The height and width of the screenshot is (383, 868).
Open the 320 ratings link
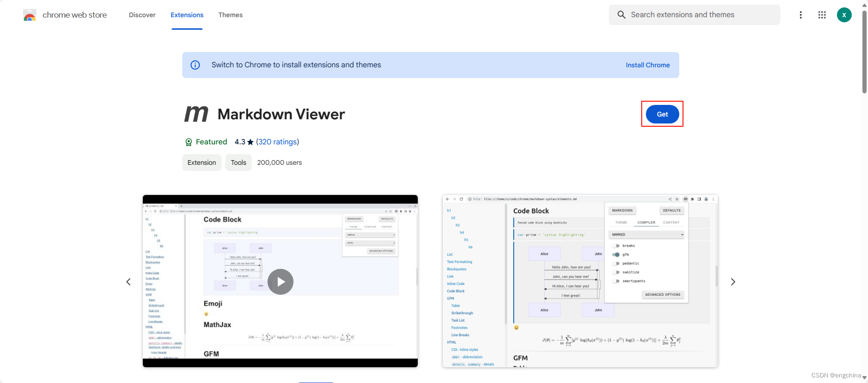[x=277, y=142]
